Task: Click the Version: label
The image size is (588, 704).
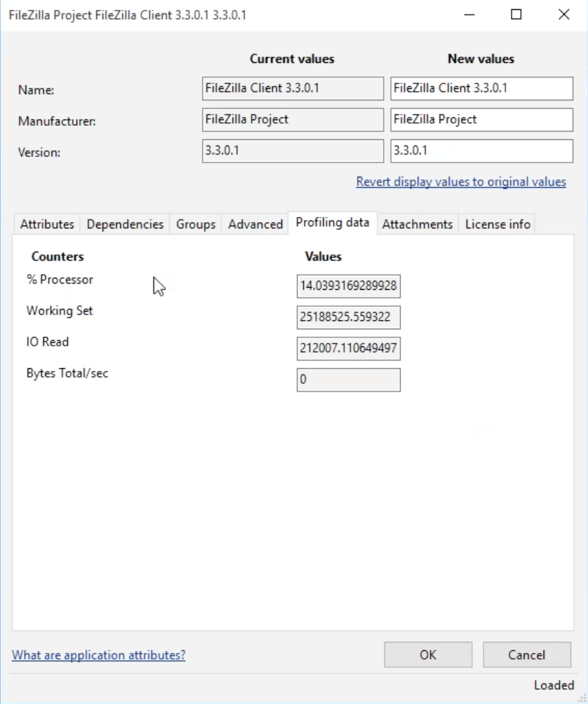Action: pyautogui.click(x=39, y=153)
